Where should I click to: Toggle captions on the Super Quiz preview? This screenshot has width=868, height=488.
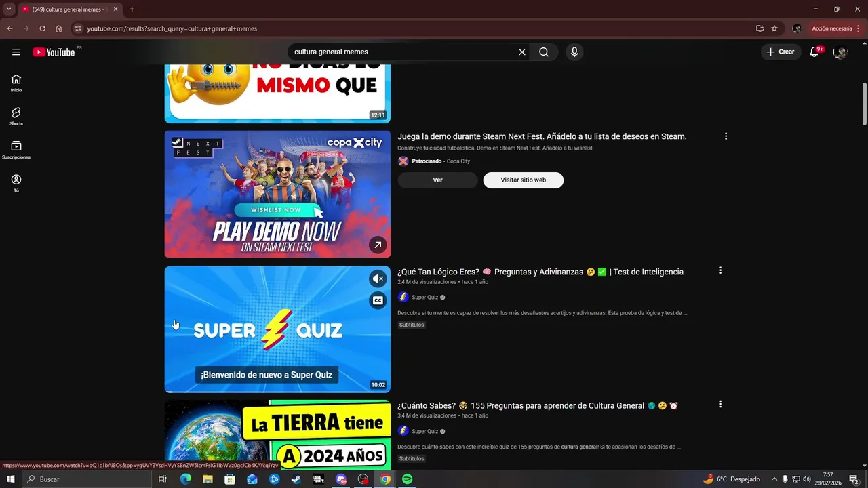point(378,300)
